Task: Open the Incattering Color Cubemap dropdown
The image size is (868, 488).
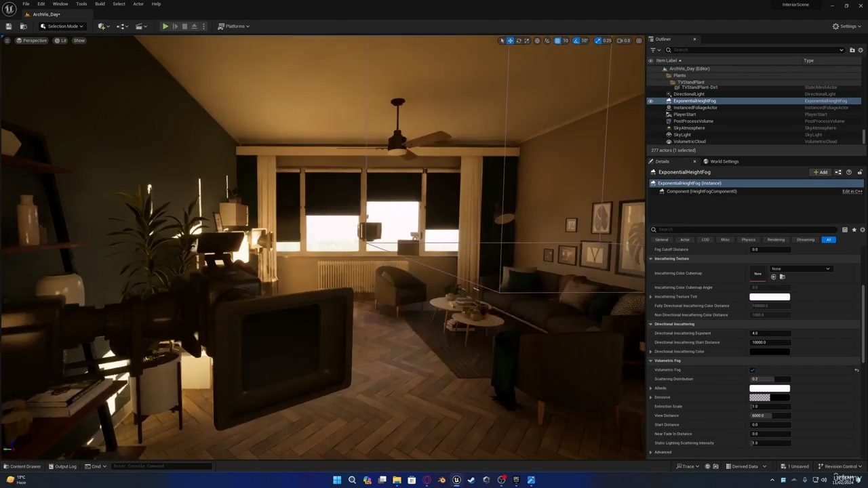Action: [801, 269]
